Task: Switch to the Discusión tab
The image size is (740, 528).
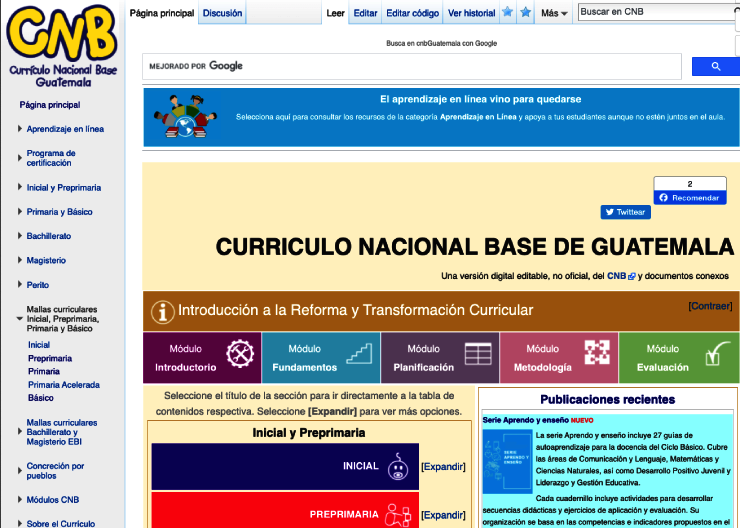Action: pyautogui.click(x=222, y=13)
